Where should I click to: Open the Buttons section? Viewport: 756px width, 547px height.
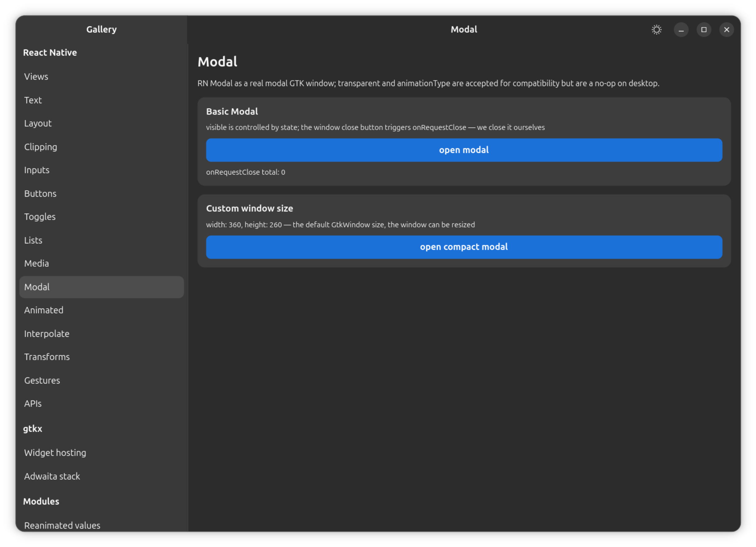point(102,193)
